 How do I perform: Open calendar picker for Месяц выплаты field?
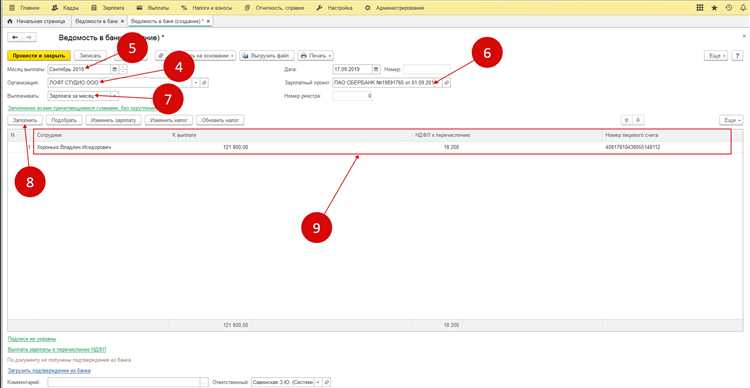tap(114, 69)
